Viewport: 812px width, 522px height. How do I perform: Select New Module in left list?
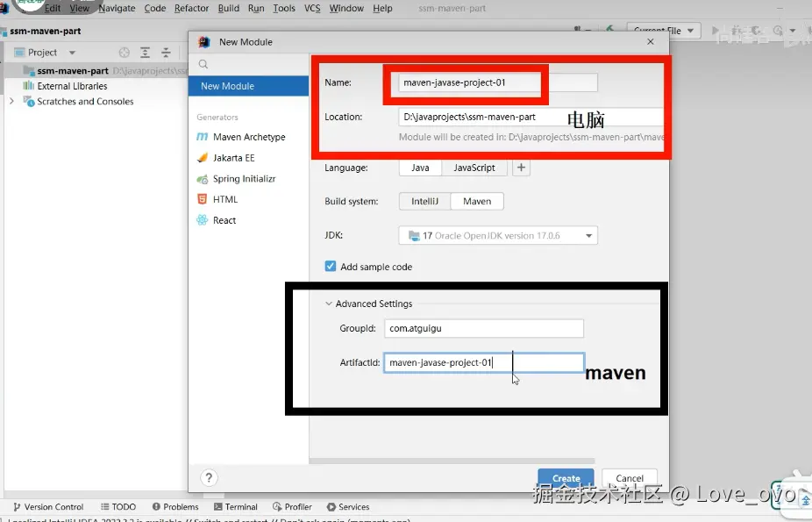(x=248, y=86)
